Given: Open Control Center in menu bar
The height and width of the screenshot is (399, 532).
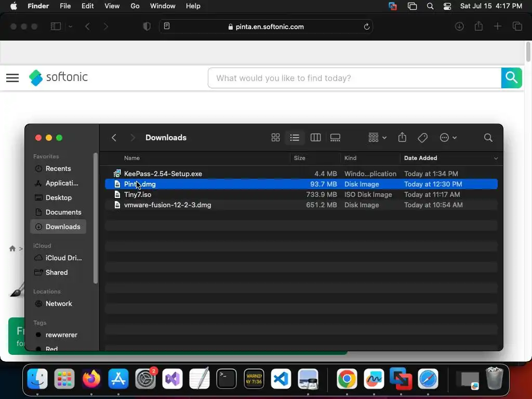Looking at the screenshot, I should (447, 6).
